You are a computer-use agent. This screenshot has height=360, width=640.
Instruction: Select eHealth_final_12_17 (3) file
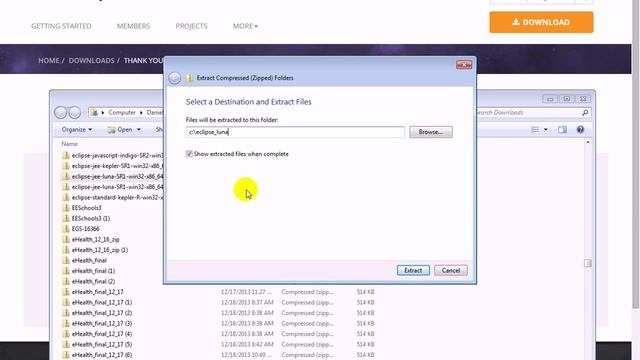click(x=102, y=323)
